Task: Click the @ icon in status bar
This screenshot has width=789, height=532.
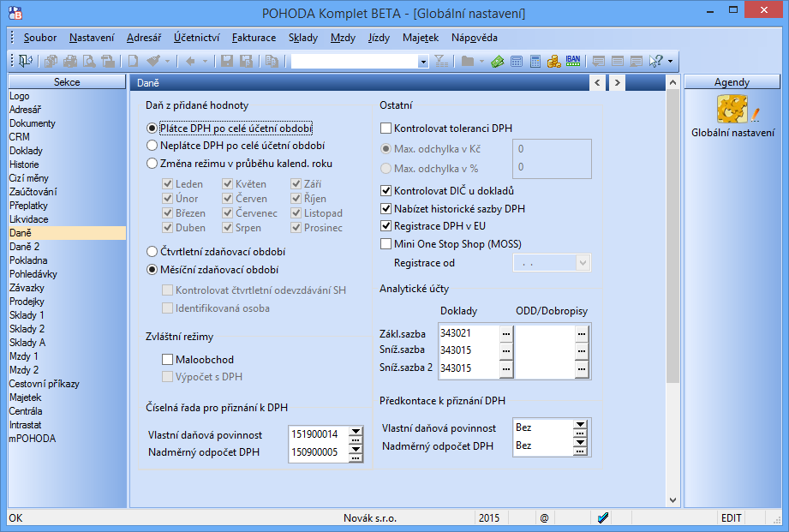Action: 544,518
